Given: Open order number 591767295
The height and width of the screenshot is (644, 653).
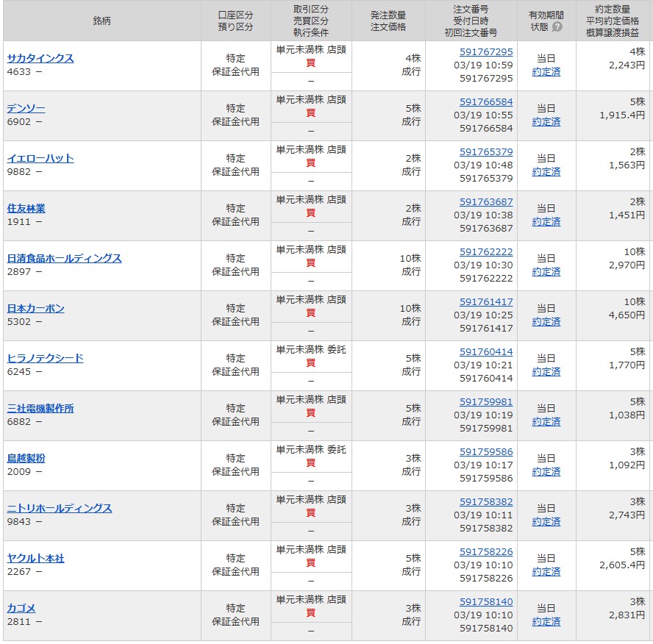Looking at the screenshot, I should pyautogui.click(x=486, y=52).
